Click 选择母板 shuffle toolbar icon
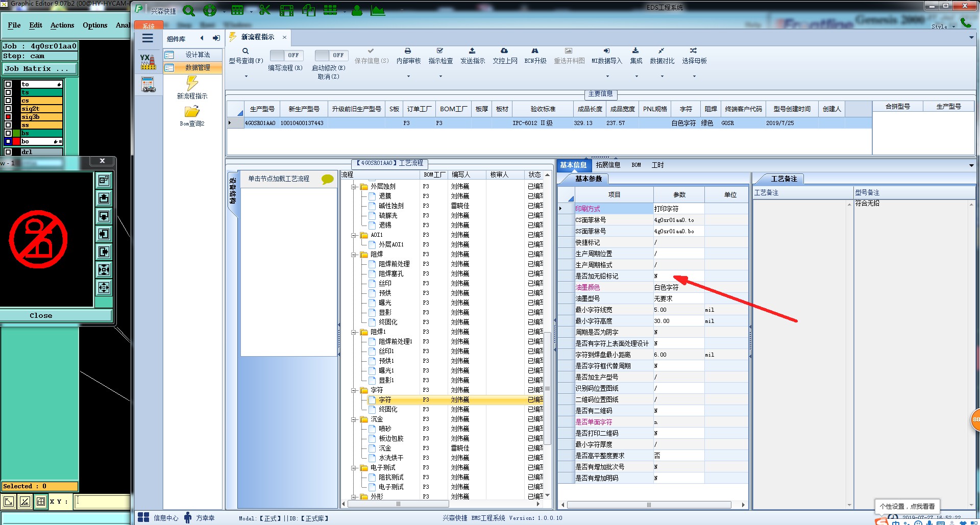The width and height of the screenshot is (980, 525). tap(693, 51)
